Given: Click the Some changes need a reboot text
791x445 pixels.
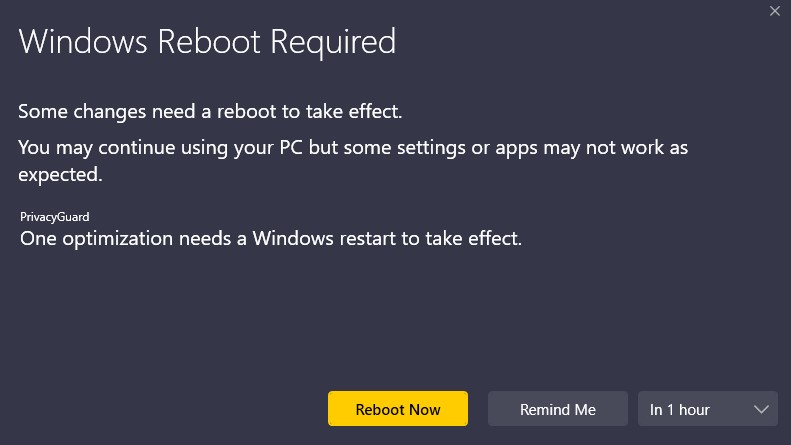Looking at the screenshot, I should 210,112.
